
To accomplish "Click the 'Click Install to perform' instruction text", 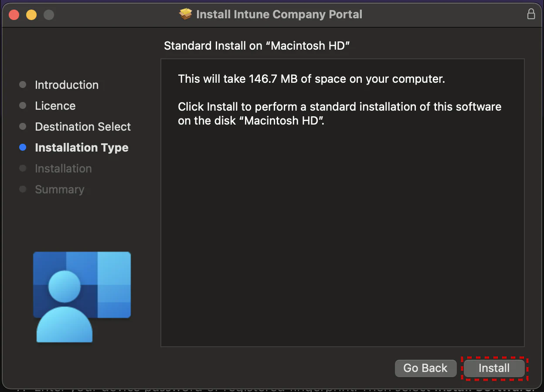I will tap(340, 114).
